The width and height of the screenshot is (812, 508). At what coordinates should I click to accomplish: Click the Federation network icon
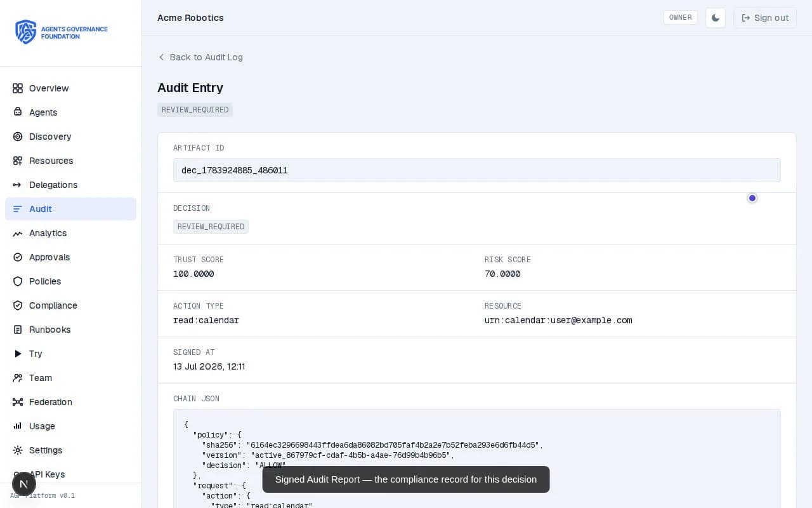click(x=18, y=402)
